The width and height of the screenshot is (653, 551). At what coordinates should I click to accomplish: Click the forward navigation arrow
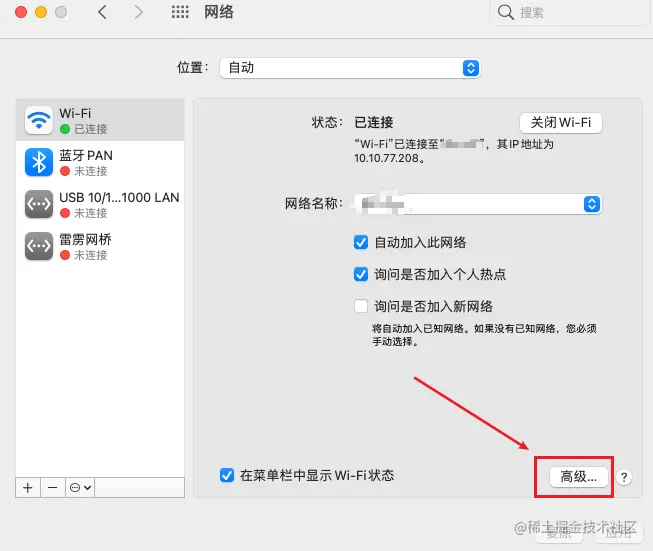click(x=138, y=12)
